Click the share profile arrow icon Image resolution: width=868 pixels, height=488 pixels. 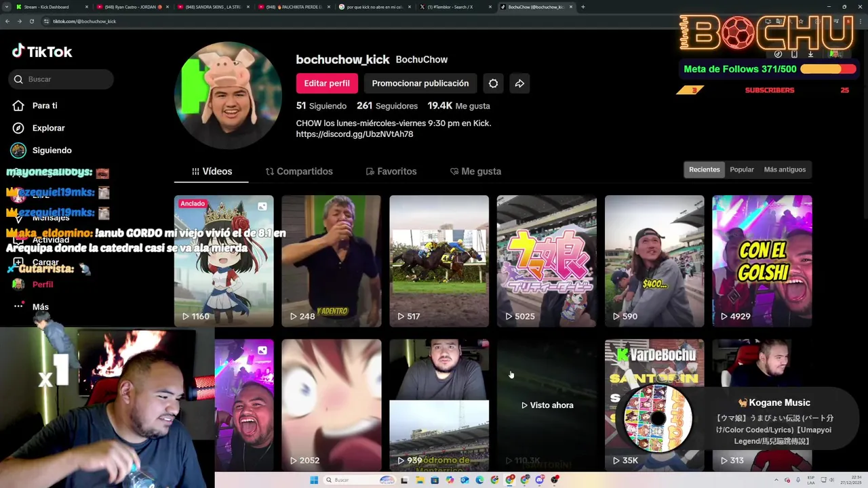click(x=519, y=83)
